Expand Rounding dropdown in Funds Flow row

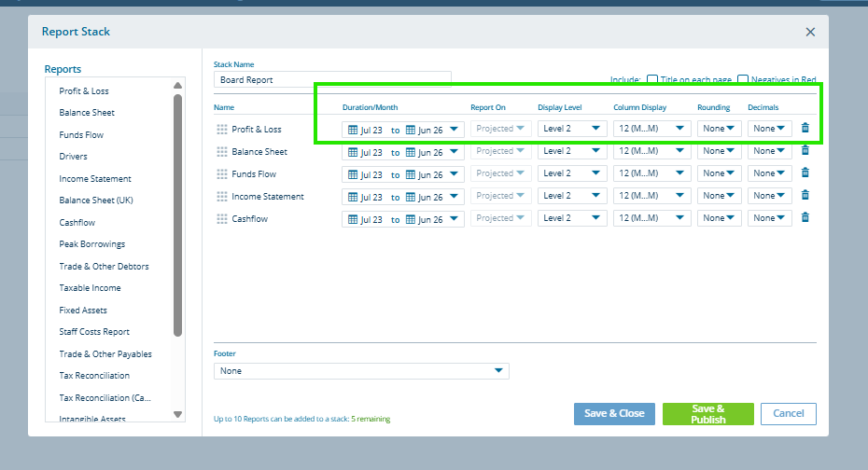tap(719, 173)
